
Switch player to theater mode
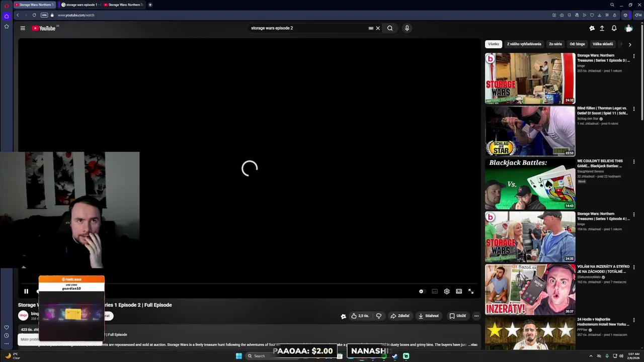pyautogui.click(x=459, y=291)
